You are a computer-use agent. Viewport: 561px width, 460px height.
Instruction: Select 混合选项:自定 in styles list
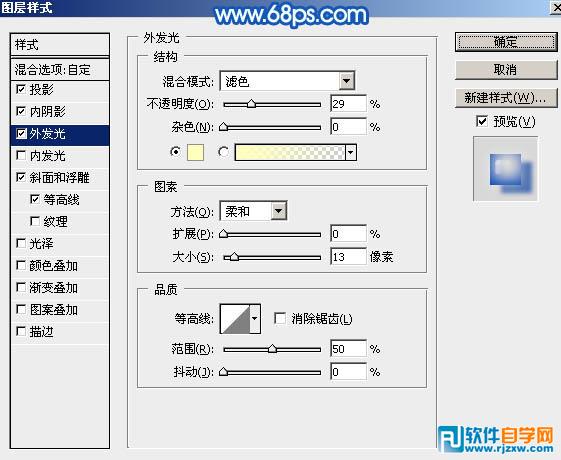pyautogui.click(x=60, y=69)
